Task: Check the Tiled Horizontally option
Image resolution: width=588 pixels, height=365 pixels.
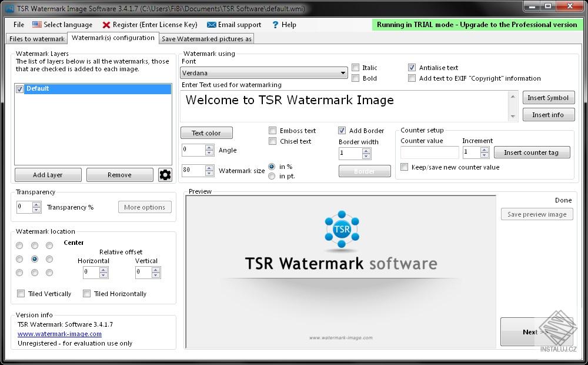Action: pyautogui.click(x=86, y=293)
